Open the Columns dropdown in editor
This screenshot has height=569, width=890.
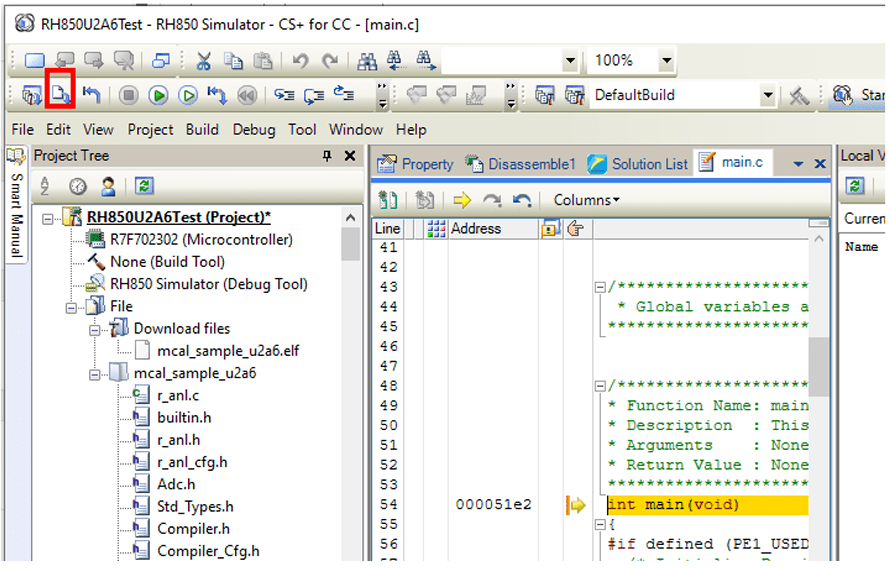pyautogui.click(x=586, y=200)
